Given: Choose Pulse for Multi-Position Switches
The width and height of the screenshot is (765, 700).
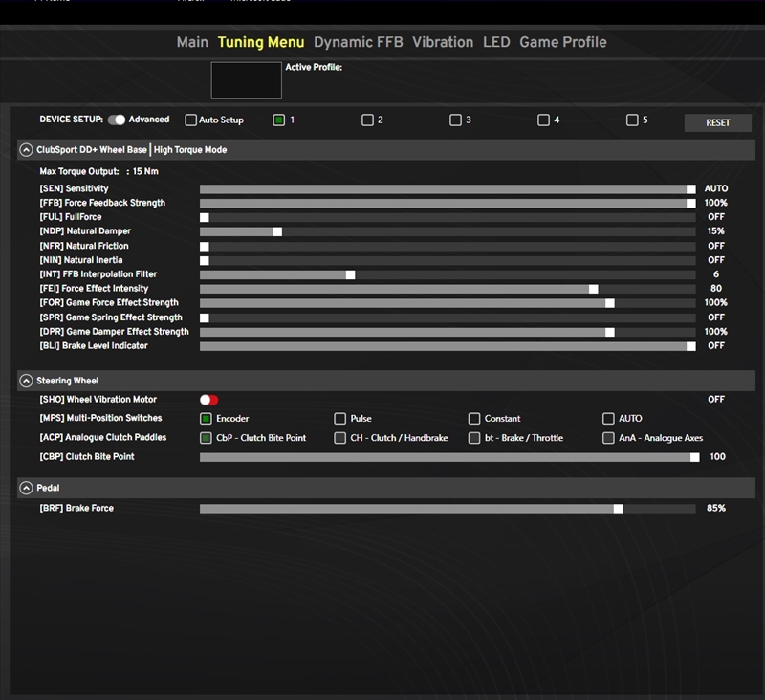Looking at the screenshot, I should 340,419.
